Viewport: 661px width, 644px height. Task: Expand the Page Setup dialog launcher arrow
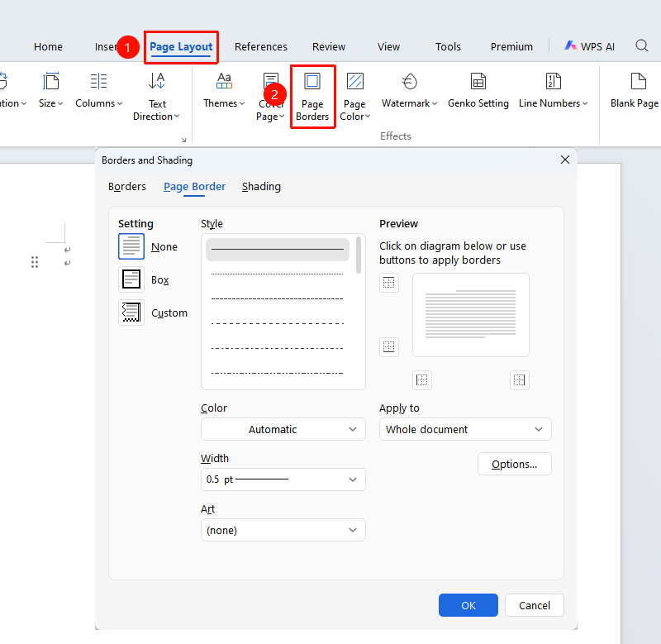click(x=183, y=140)
